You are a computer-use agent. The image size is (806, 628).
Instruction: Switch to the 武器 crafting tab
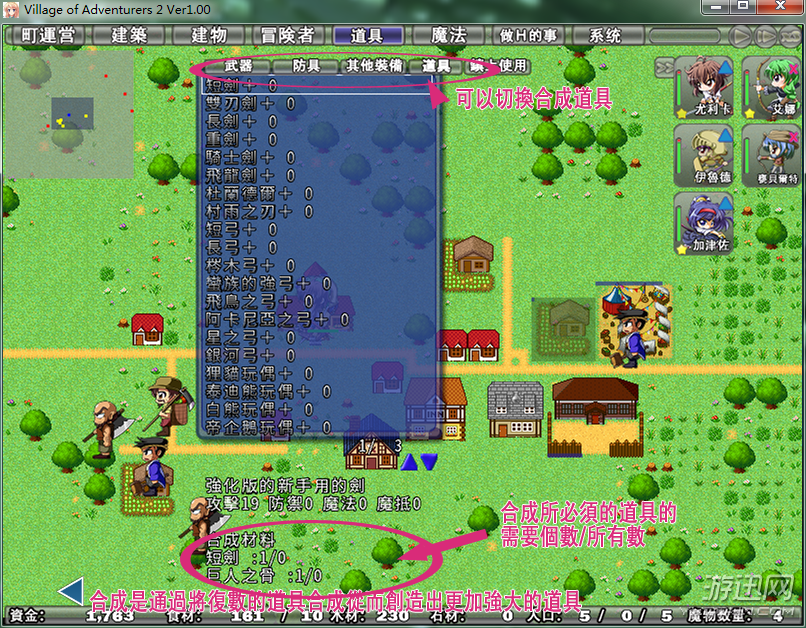(x=238, y=66)
